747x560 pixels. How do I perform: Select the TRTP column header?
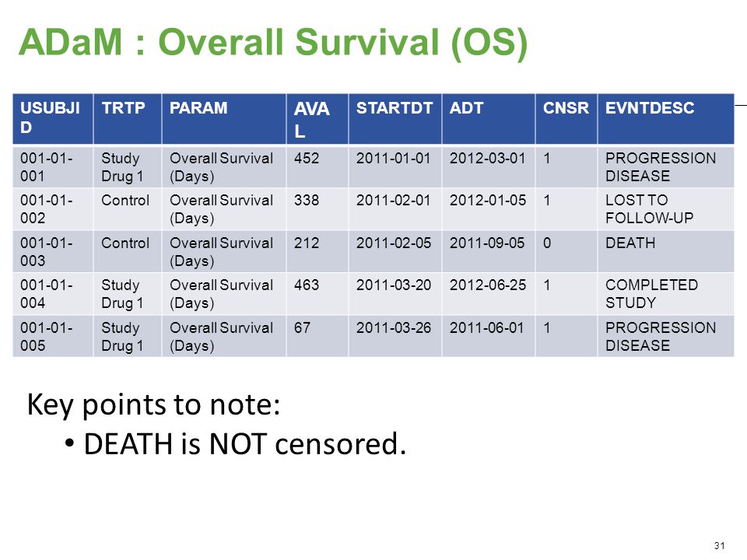[x=128, y=119]
